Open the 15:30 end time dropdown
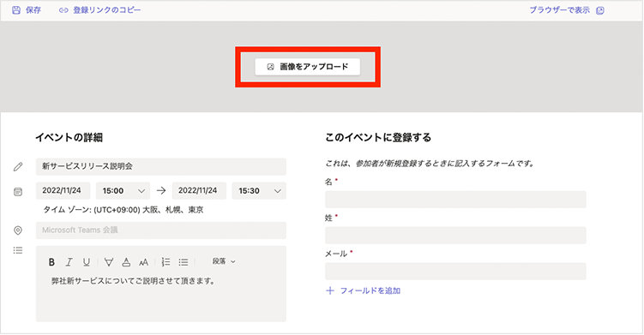Viewport: 644px width, 335px height. (259, 190)
